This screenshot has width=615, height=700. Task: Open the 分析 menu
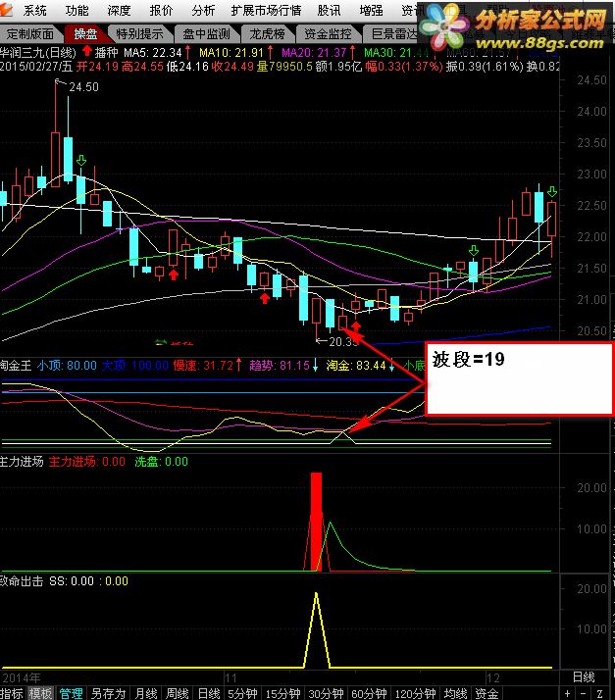coord(203,10)
